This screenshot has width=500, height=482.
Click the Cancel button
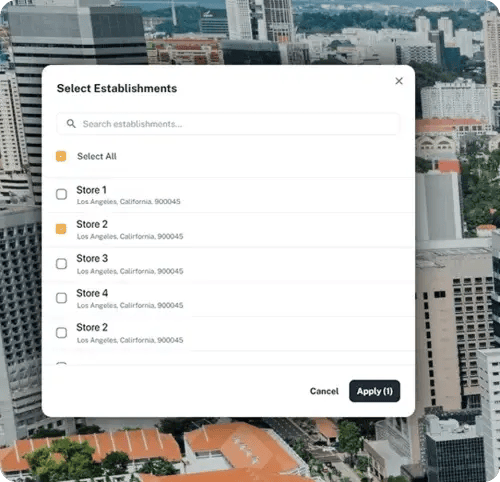pyautogui.click(x=324, y=391)
